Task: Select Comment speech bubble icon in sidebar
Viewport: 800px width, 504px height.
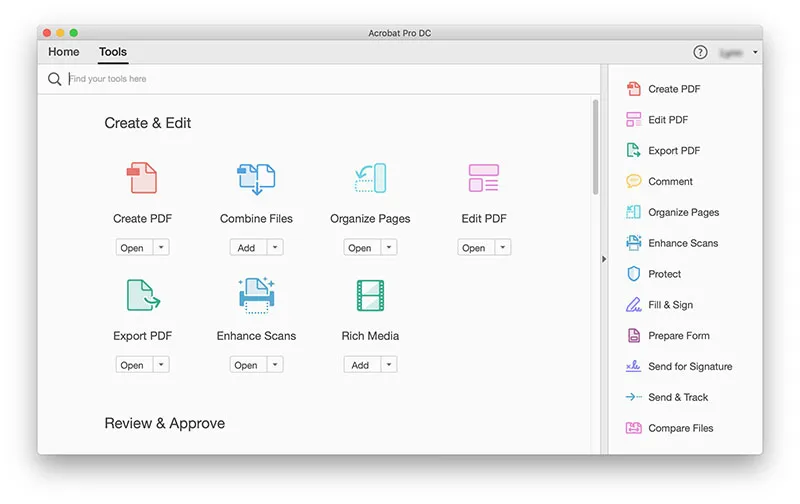Action: point(634,181)
